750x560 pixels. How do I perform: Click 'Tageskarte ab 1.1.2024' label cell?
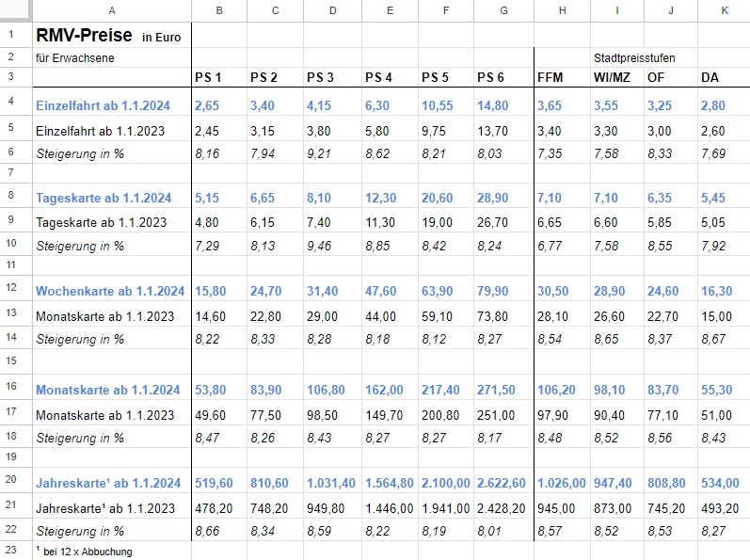[112, 198]
